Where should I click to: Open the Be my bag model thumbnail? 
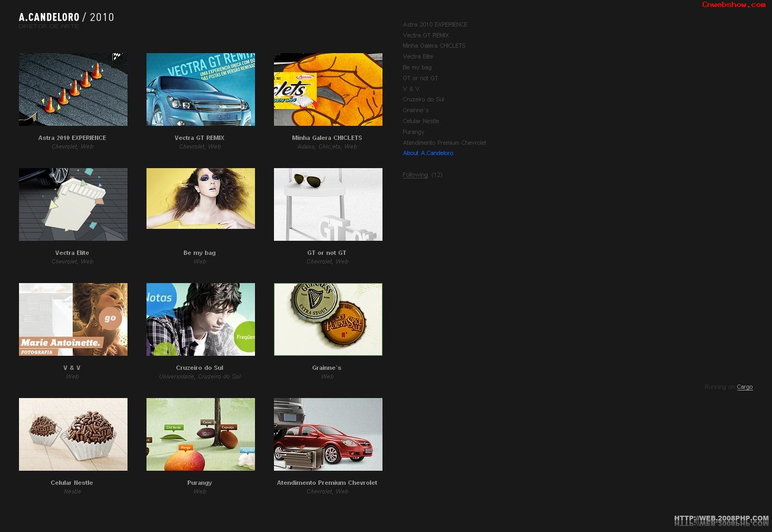(x=201, y=198)
